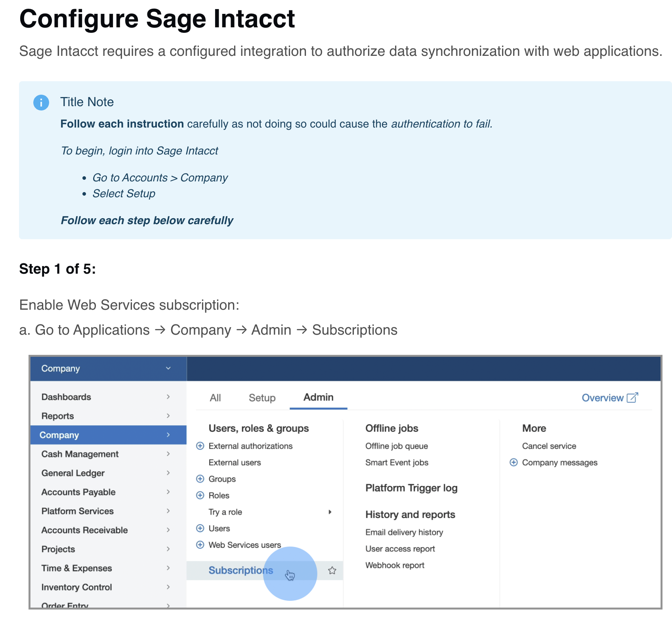Open the Users link
Image resolution: width=672 pixels, height=621 pixels.
[219, 528]
